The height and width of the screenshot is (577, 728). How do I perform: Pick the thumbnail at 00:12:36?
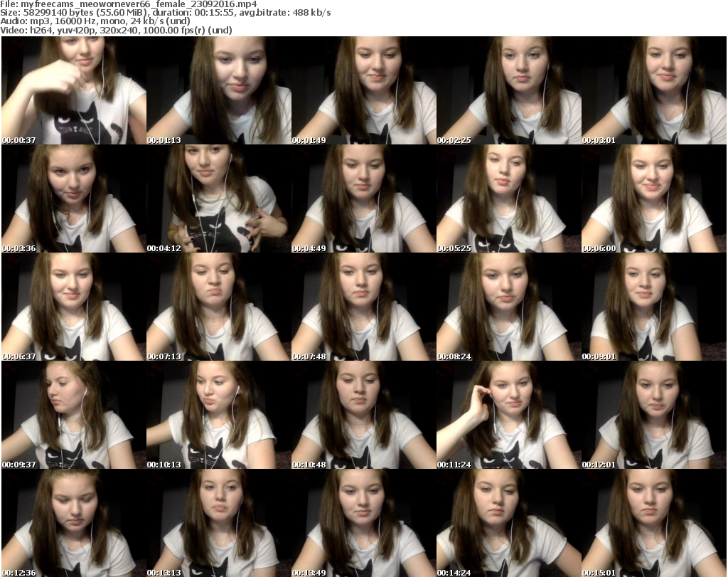click(74, 523)
